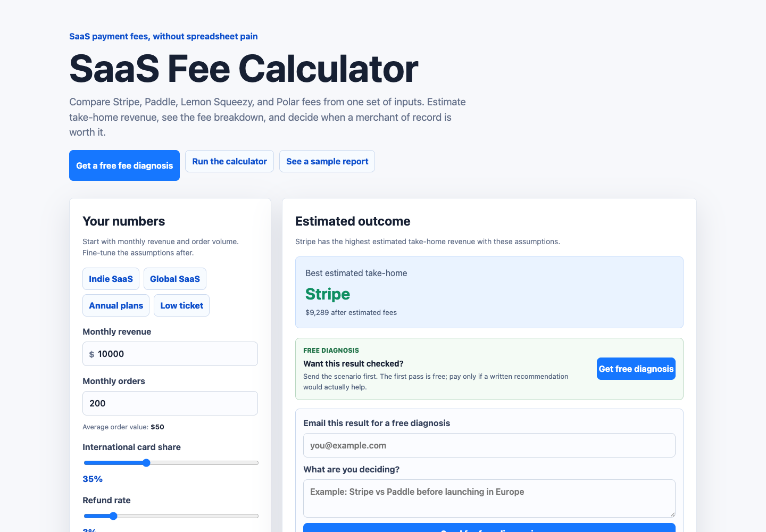This screenshot has width=766, height=532.
Task: Adjust the International card share slider handle
Action: tap(146, 463)
